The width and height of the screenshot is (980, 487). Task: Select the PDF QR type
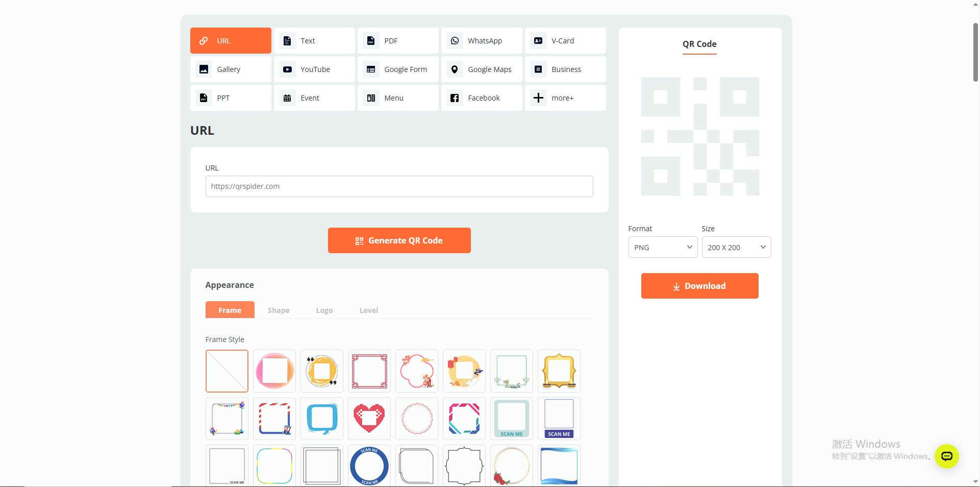tap(398, 40)
